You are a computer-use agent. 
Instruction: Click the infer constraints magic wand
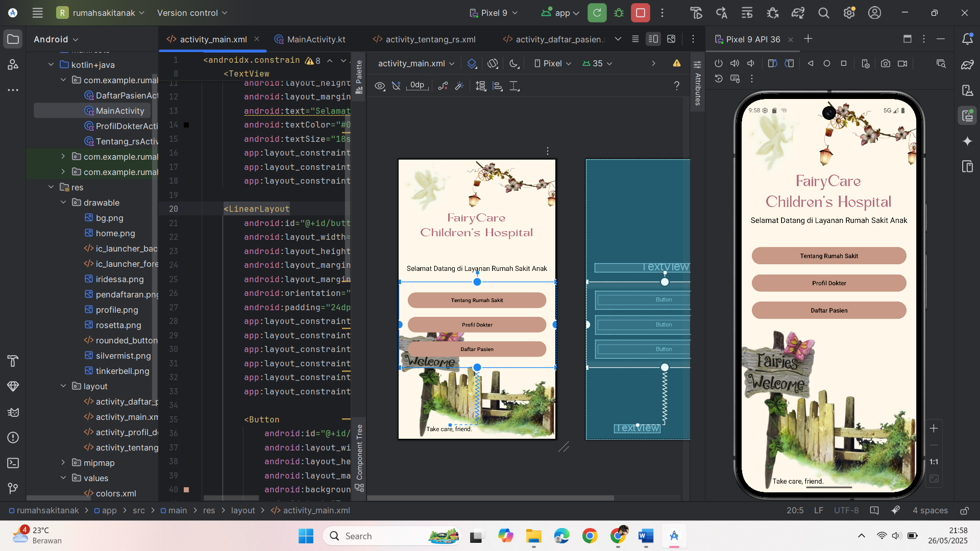(x=459, y=86)
